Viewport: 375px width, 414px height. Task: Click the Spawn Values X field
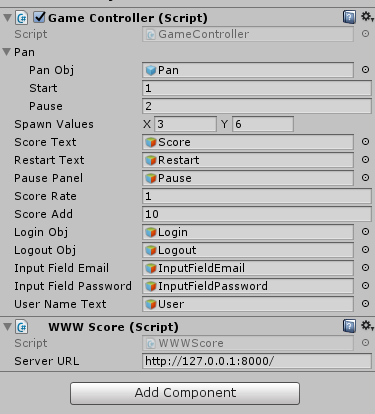pos(185,124)
